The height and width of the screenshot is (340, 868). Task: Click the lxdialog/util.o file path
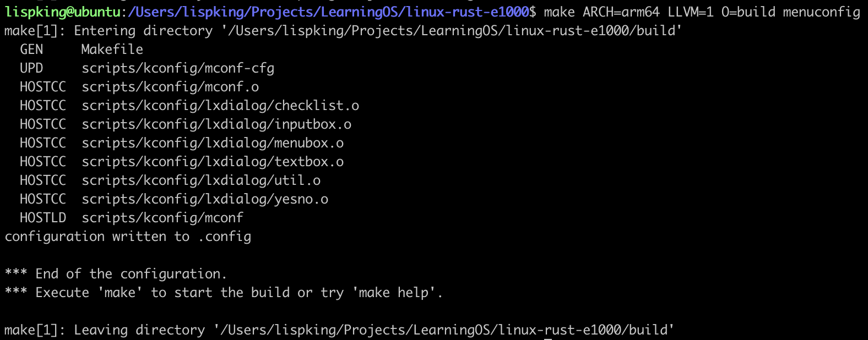point(201,180)
